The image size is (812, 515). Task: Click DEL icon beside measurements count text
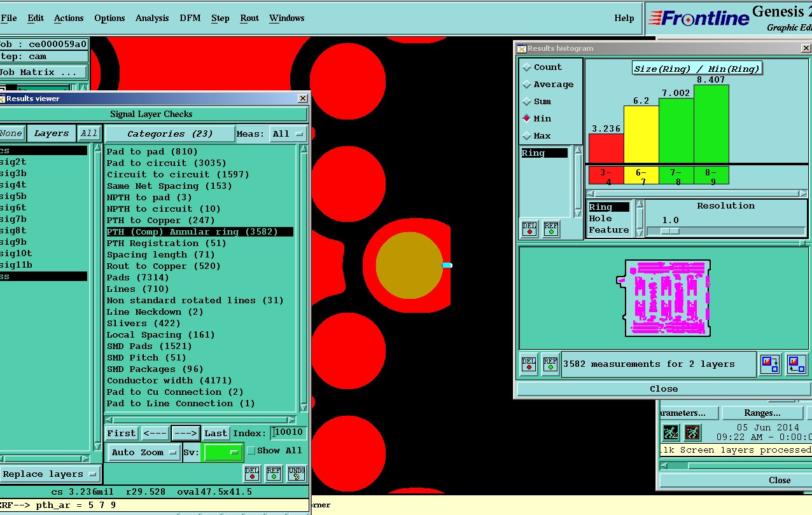pyautogui.click(x=529, y=364)
